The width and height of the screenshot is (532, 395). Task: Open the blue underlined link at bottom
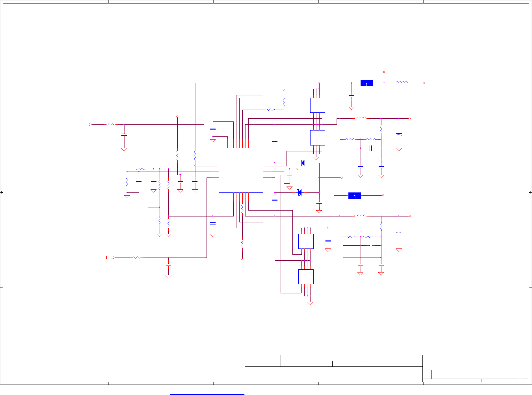pyautogui.click(x=207, y=394)
